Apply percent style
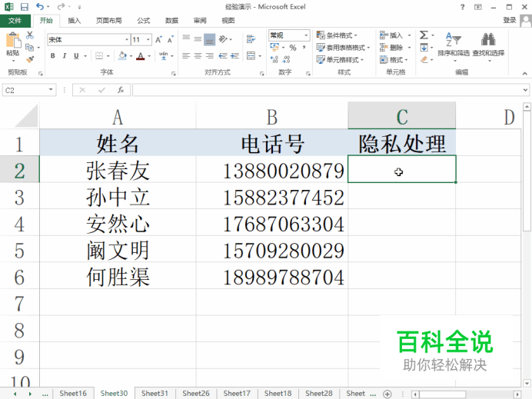This screenshot has width=532, height=399. 293,48
